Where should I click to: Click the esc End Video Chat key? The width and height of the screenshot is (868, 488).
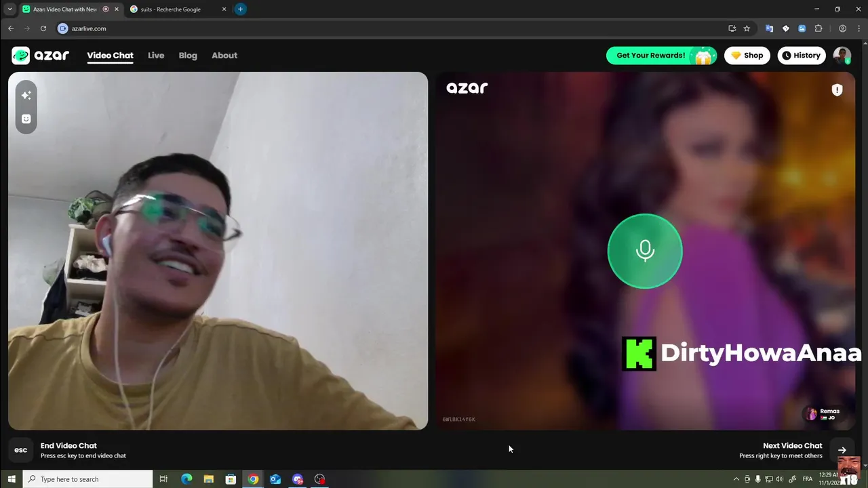click(x=21, y=450)
